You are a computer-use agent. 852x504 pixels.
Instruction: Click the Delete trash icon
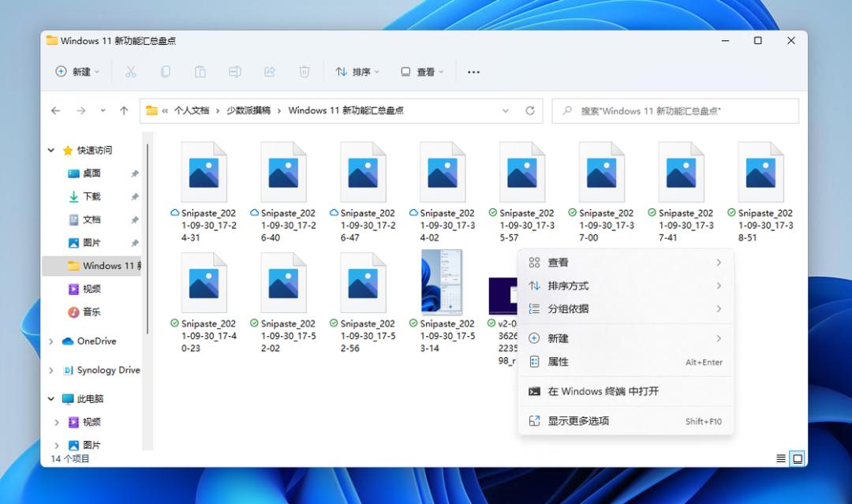[305, 72]
